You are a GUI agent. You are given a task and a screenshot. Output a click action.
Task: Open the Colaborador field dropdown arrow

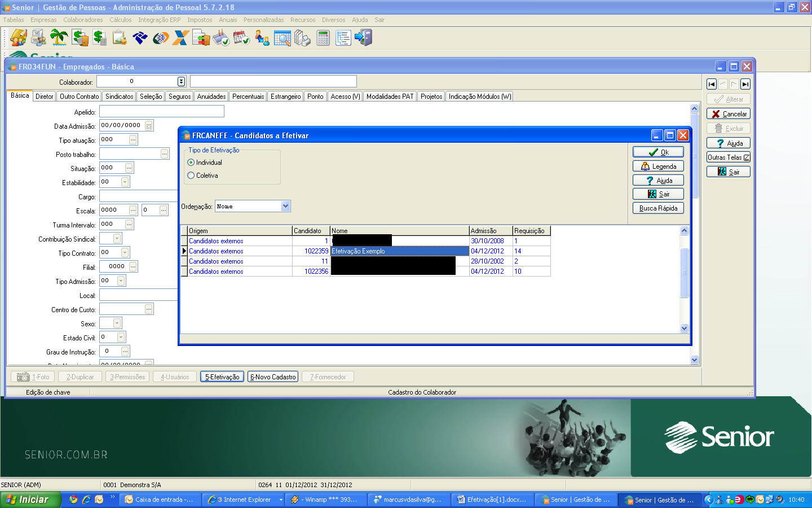point(181,81)
